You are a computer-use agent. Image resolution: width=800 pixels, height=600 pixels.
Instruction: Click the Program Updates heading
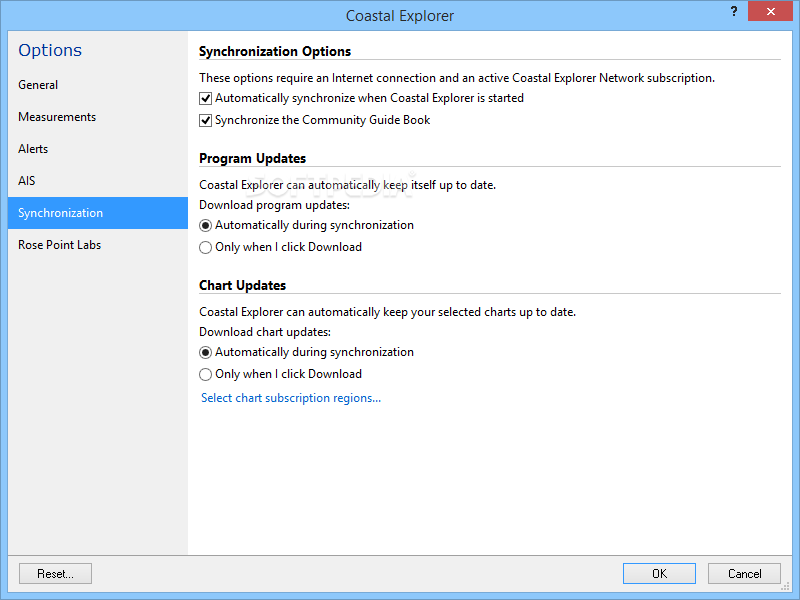coord(253,159)
